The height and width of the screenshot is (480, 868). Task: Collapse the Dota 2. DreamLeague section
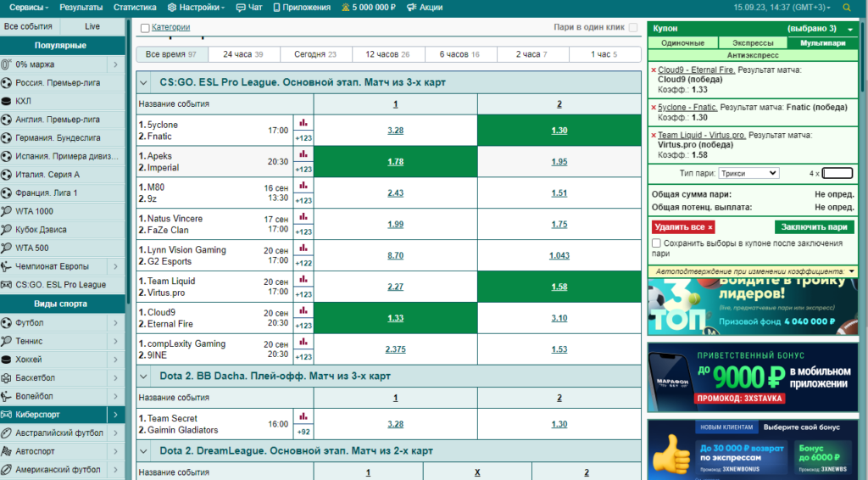144,451
